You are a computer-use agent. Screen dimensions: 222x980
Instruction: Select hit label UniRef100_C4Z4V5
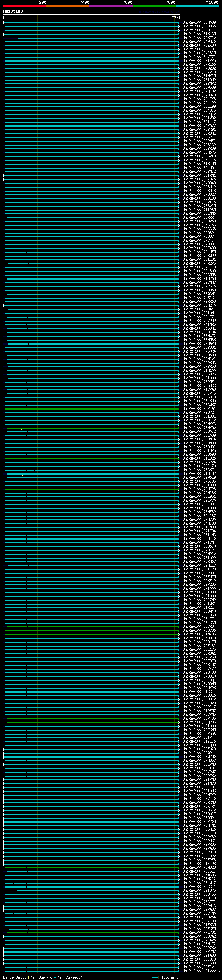[199, 941]
